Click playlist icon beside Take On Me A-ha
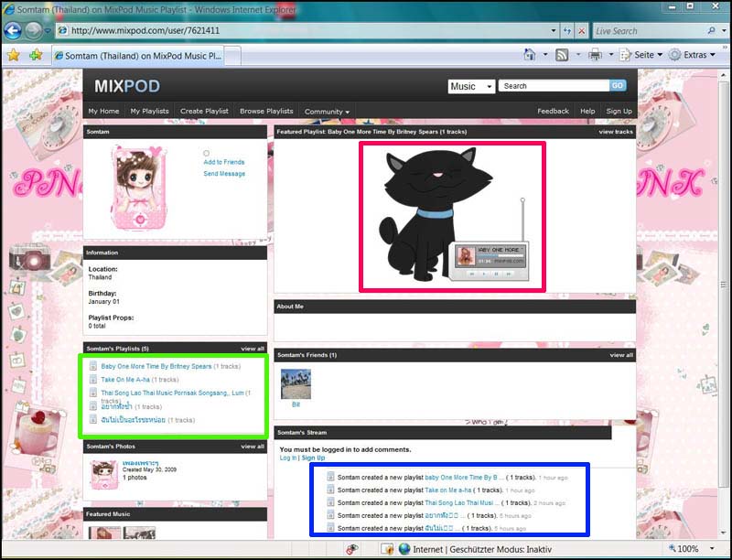Screen dimensions: 732x560 click(x=93, y=380)
